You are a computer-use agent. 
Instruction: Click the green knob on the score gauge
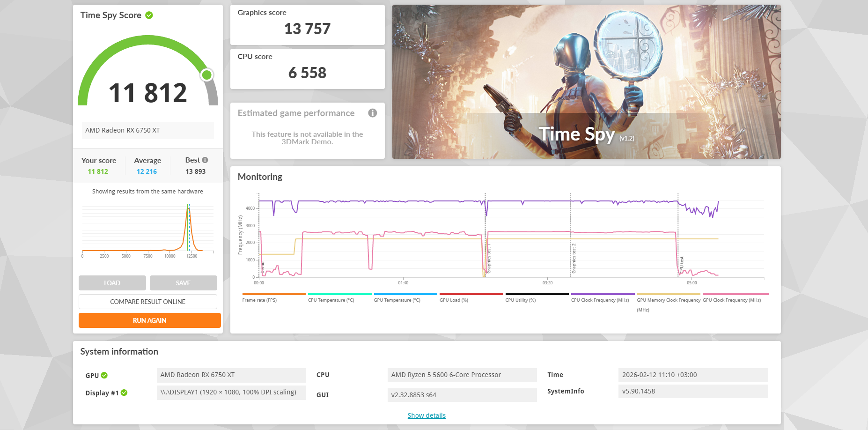[206, 74]
